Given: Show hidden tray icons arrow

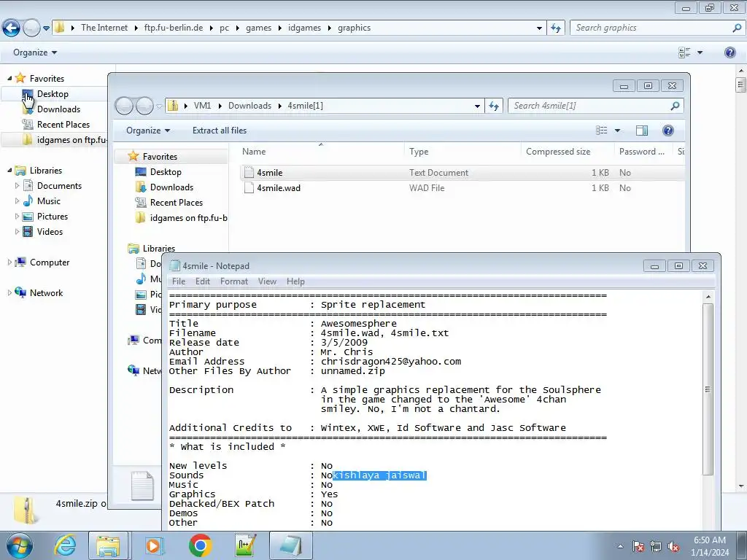Looking at the screenshot, I should 620,546.
